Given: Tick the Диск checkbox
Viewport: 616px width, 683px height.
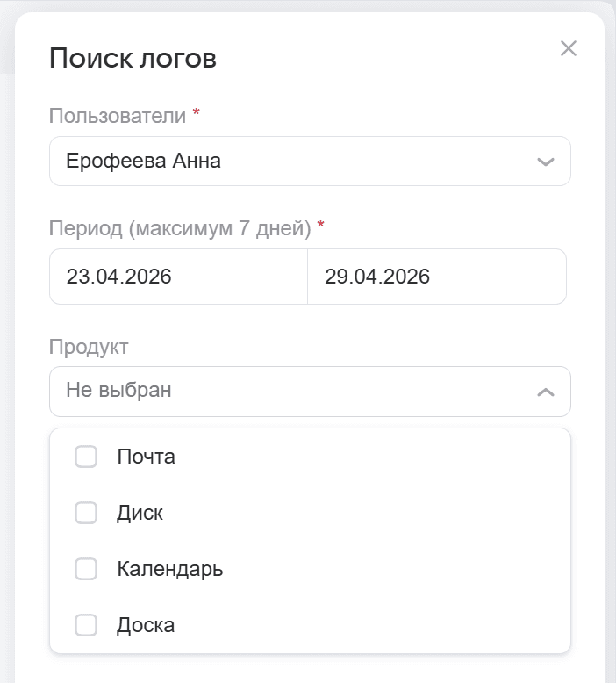Looking at the screenshot, I should 86,513.
